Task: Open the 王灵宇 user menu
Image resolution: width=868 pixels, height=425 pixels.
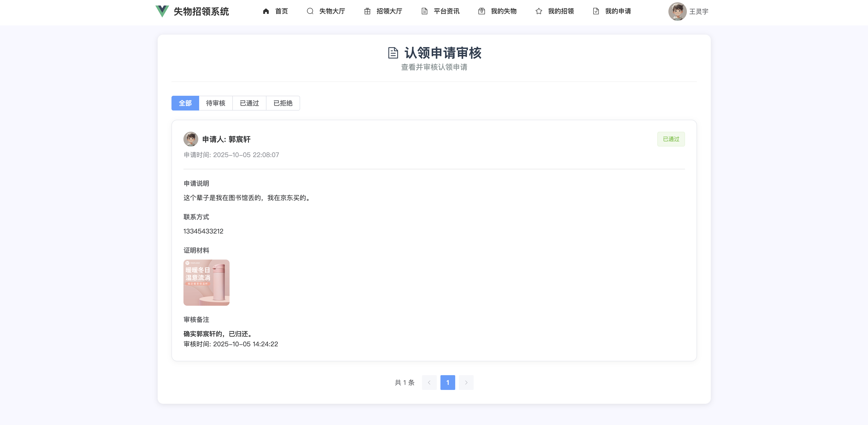Action: [x=699, y=12]
